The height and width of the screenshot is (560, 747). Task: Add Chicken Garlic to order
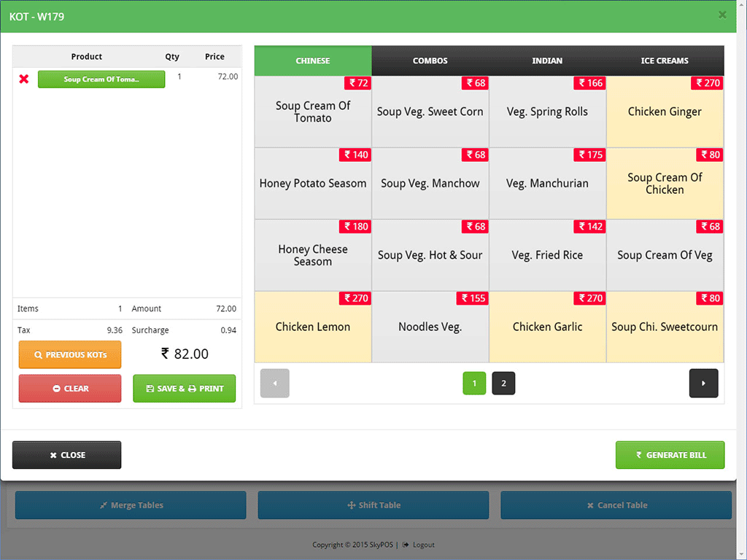point(547,327)
